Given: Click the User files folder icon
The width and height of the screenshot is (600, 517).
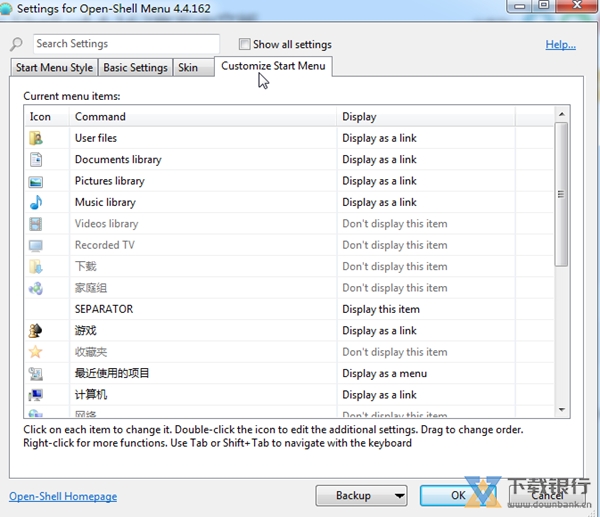Looking at the screenshot, I should (x=36, y=138).
